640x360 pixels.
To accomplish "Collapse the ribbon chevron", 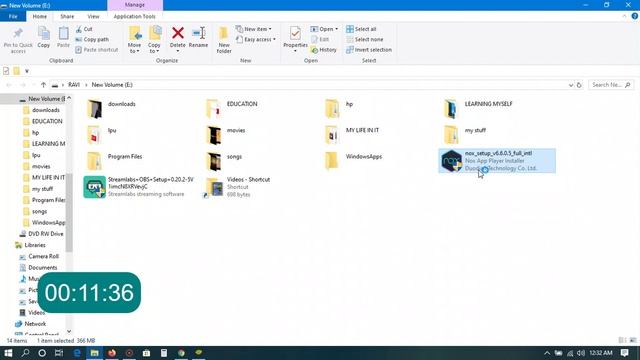I will coord(624,16).
